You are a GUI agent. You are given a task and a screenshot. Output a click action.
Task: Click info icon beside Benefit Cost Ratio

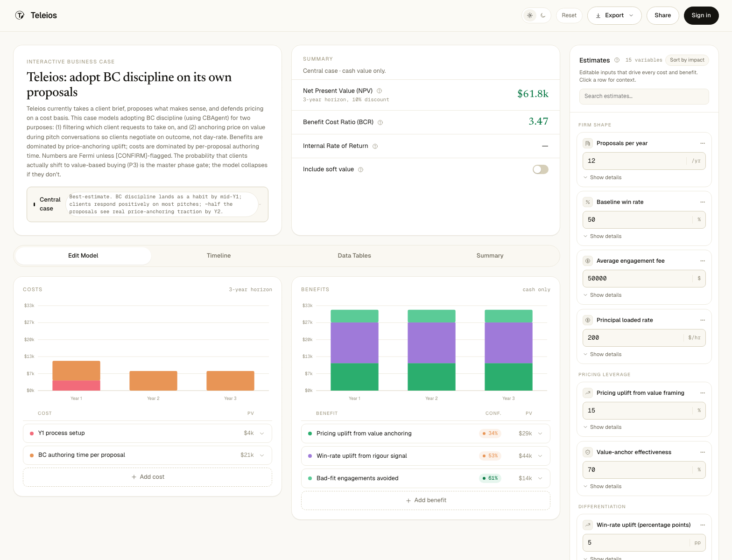click(x=380, y=123)
